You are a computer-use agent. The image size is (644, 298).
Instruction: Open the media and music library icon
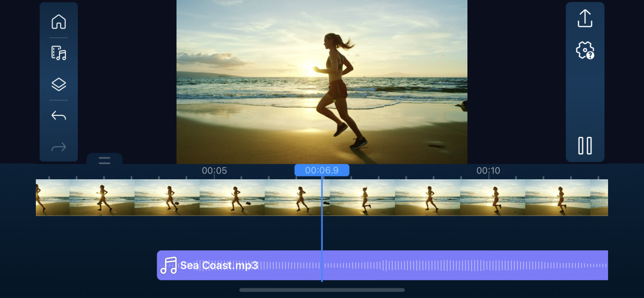coord(58,53)
